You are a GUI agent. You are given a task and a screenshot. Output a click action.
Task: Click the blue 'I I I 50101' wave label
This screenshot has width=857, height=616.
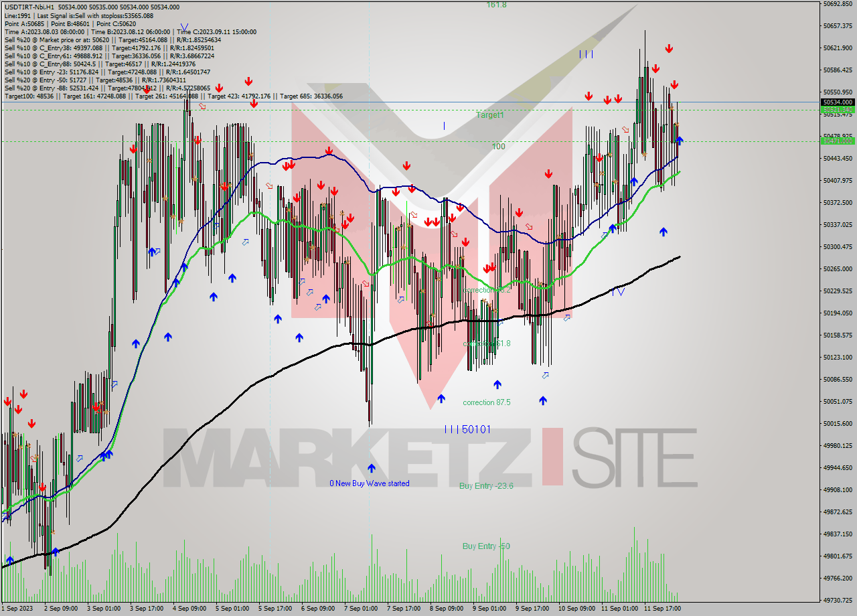[x=468, y=429]
